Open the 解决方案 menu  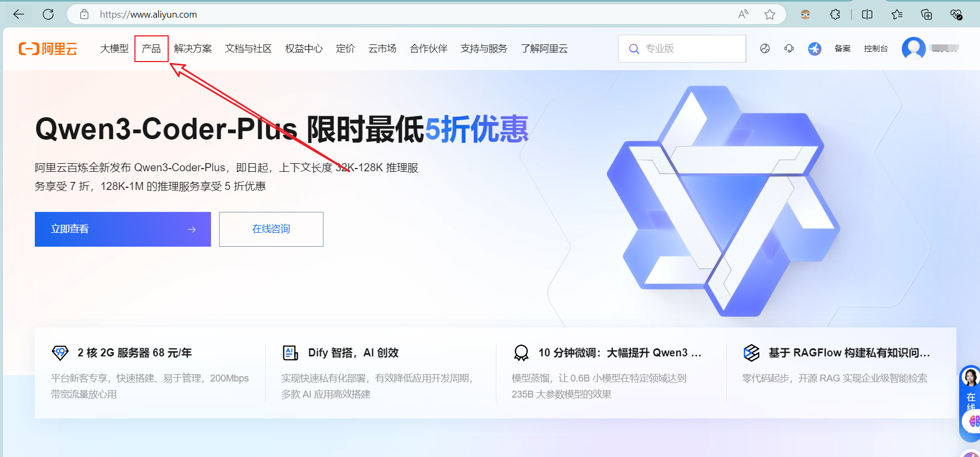coord(193,49)
